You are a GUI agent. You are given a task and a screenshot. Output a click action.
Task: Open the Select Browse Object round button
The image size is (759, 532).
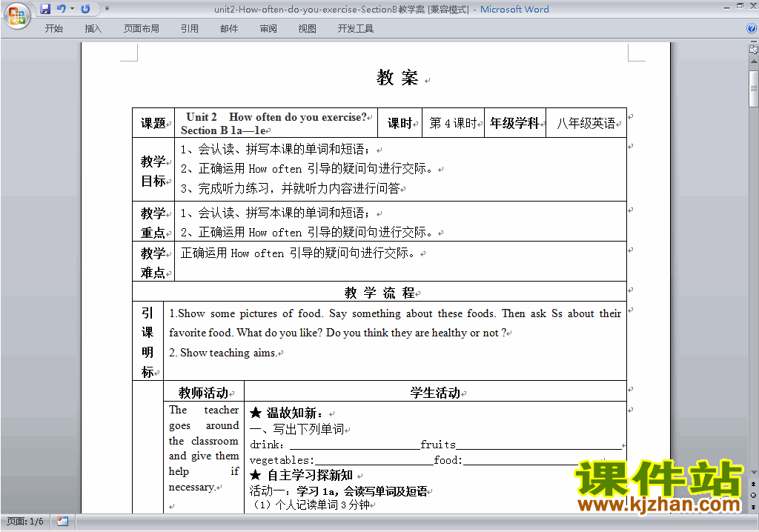[x=754, y=495]
